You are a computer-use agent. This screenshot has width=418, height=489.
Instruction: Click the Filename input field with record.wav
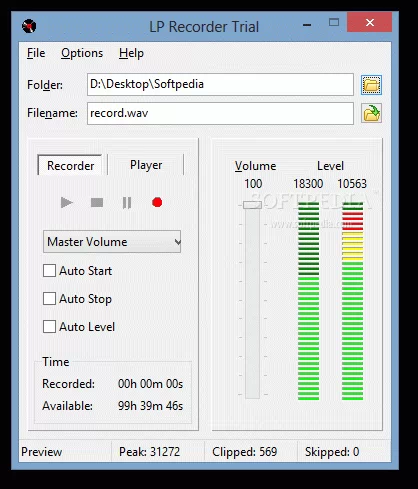pos(220,113)
